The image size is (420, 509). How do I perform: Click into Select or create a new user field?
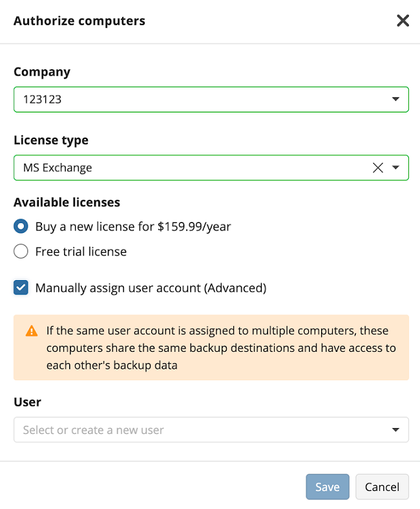(211, 430)
